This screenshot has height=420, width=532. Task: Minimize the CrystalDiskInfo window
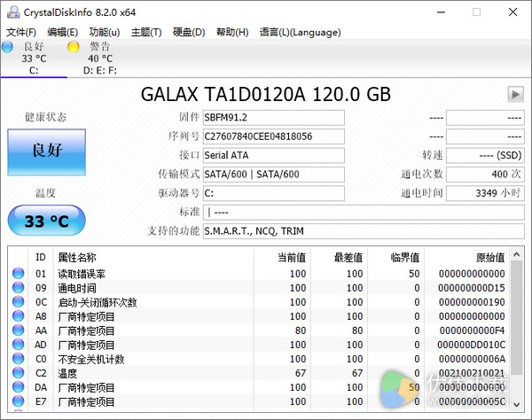click(441, 12)
